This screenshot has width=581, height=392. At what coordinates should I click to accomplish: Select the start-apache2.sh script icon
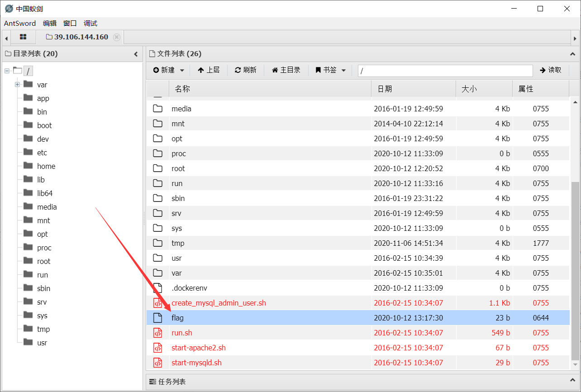pos(157,348)
